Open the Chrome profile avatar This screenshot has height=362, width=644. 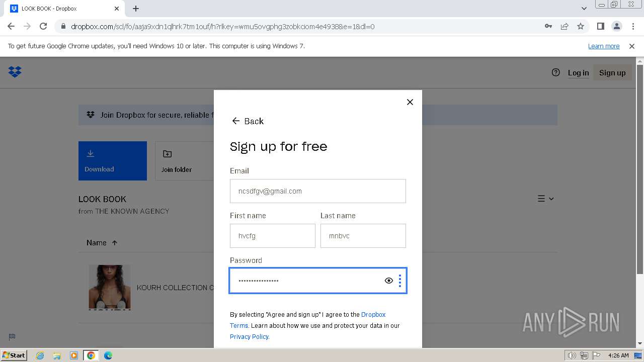coord(616,26)
